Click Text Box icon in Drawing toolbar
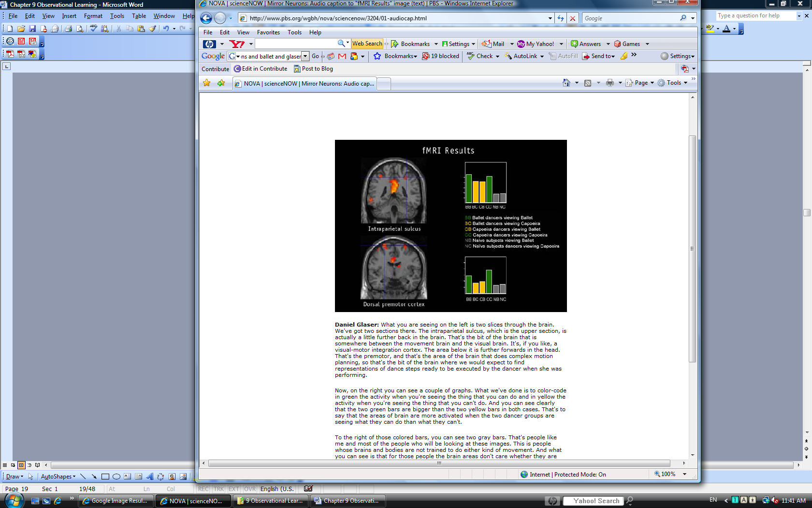Image resolution: width=812 pixels, height=508 pixels. (x=127, y=477)
